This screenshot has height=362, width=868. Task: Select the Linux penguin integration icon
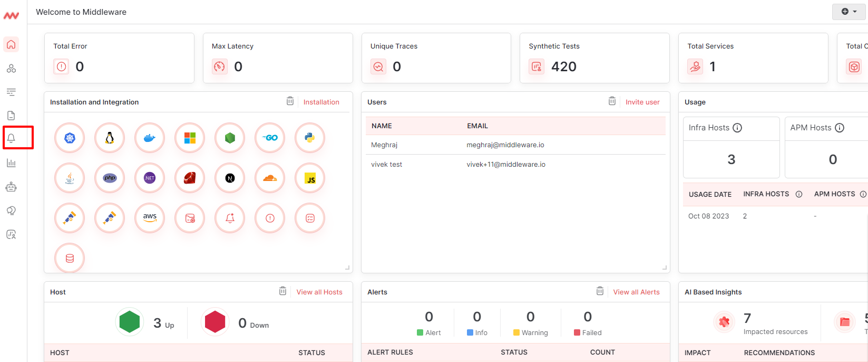tap(110, 138)
